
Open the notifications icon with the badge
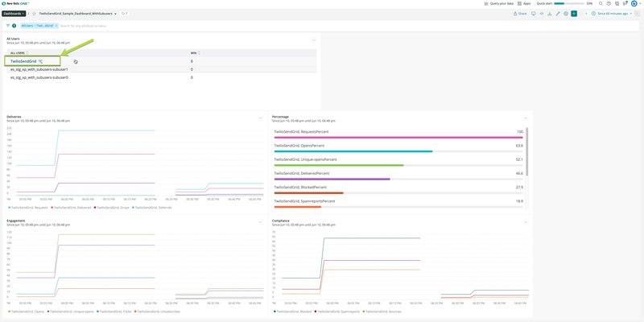point(625,3)
